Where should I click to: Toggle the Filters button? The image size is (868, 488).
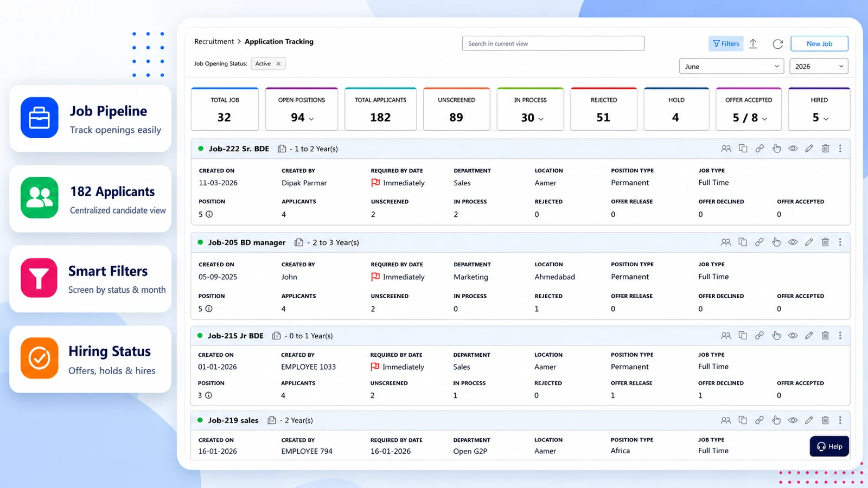726,44
